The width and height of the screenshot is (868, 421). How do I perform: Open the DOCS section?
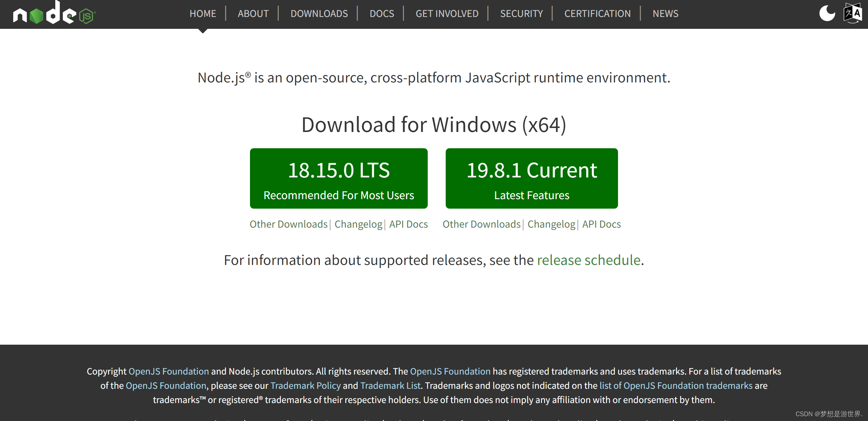[382, 13]
